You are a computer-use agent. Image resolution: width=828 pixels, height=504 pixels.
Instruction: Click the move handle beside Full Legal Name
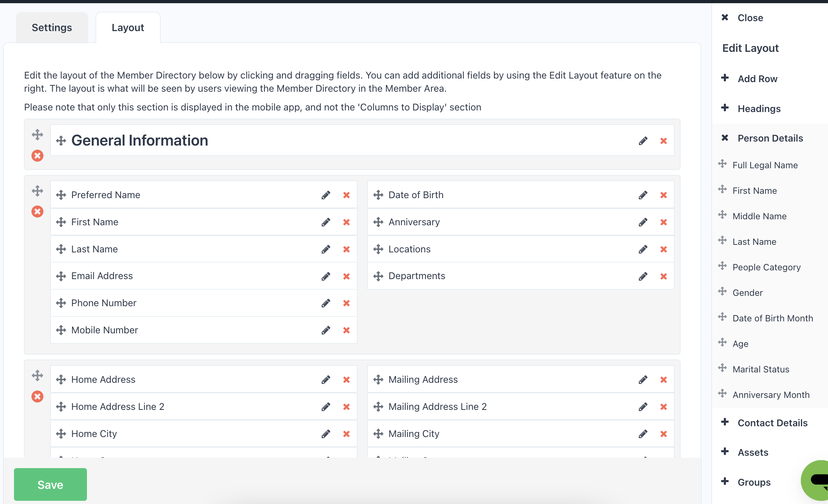click(723, 164)
